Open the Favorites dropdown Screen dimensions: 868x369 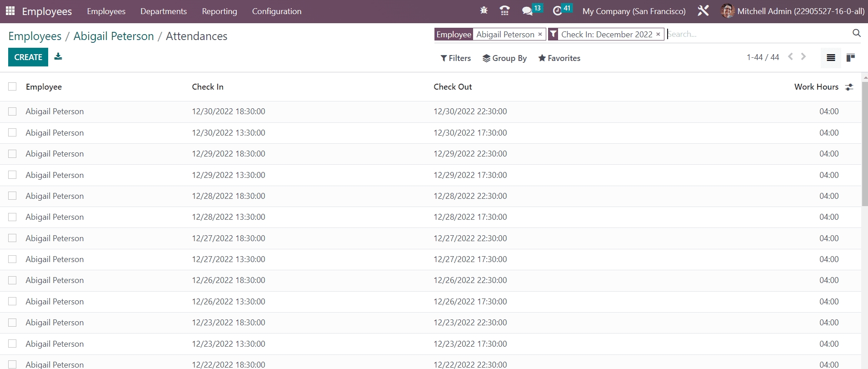[559, 58]
